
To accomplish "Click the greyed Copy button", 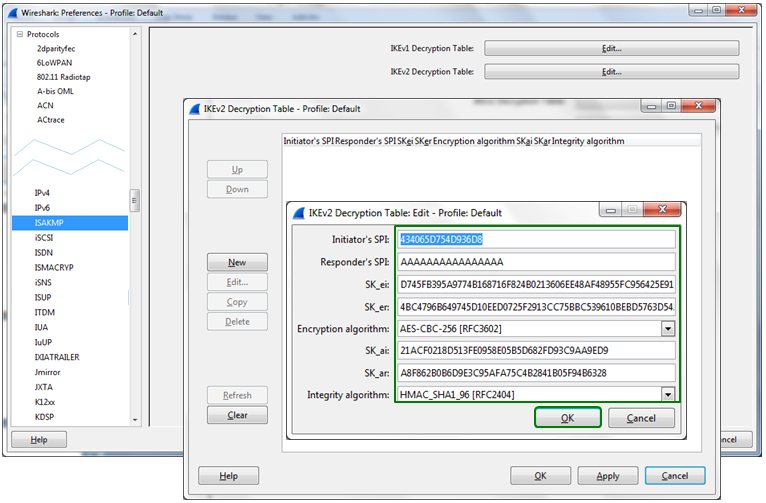I will coord(237,302).
